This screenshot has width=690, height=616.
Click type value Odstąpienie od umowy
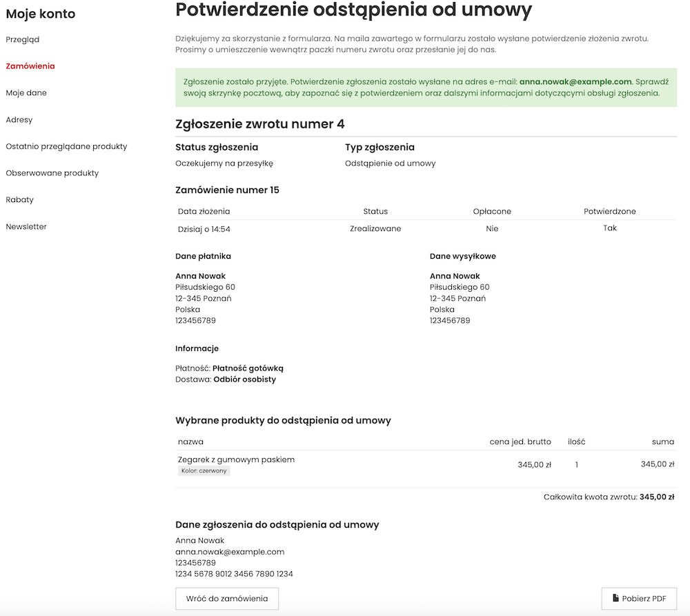point(390,163)
